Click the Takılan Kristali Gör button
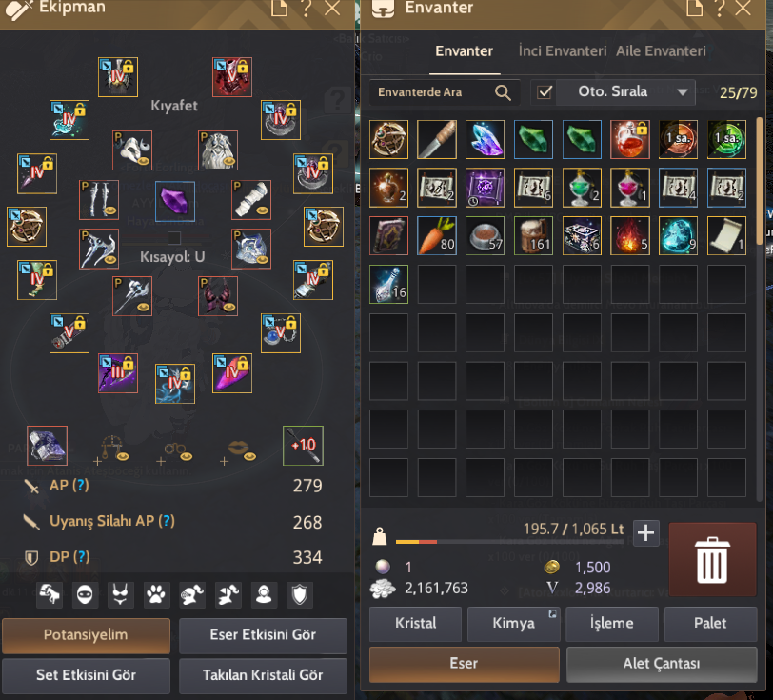The image size is (773, 700). [x=263, y=675]
